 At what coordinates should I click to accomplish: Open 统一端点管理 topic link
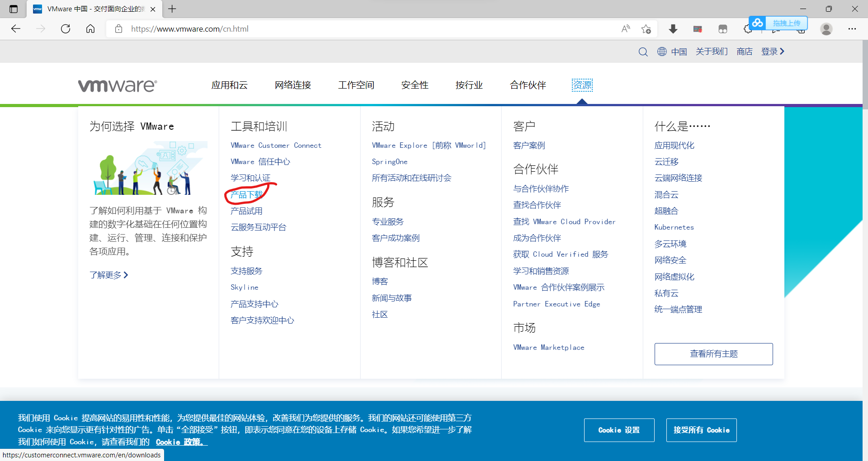(x=678, y=310)
